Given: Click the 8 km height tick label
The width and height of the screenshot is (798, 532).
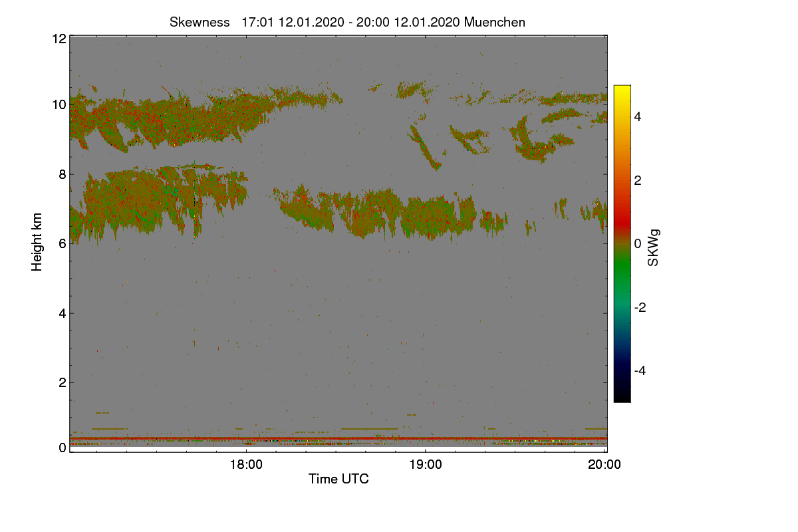Looking at the screenshot, I should point(62,174).
